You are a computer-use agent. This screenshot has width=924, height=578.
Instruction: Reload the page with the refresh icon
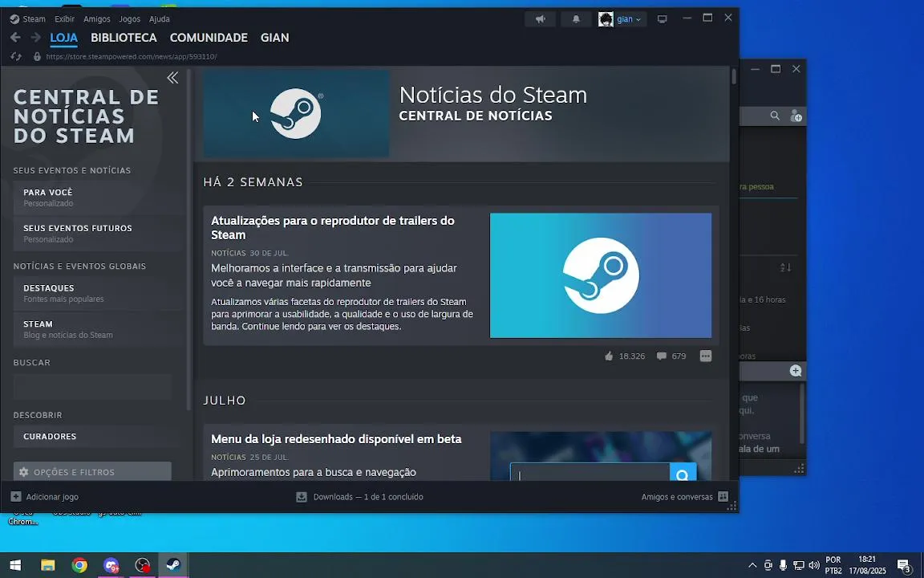tap(16, 57)
